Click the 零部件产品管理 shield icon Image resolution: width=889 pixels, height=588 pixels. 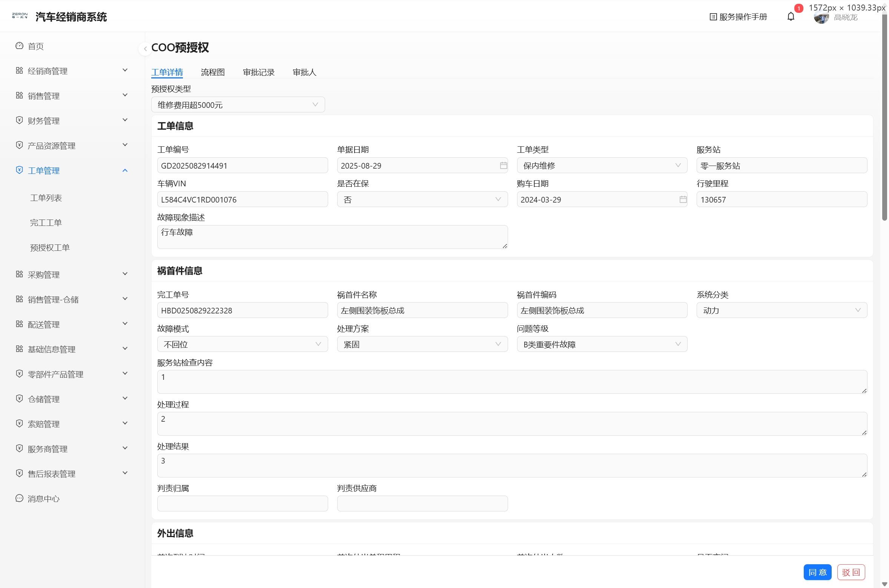[20, 374]
